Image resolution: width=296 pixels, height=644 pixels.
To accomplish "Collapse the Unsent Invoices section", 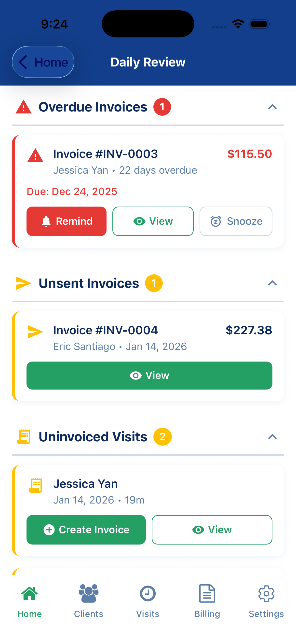I will pyautogui.click(x=272, y=283).
